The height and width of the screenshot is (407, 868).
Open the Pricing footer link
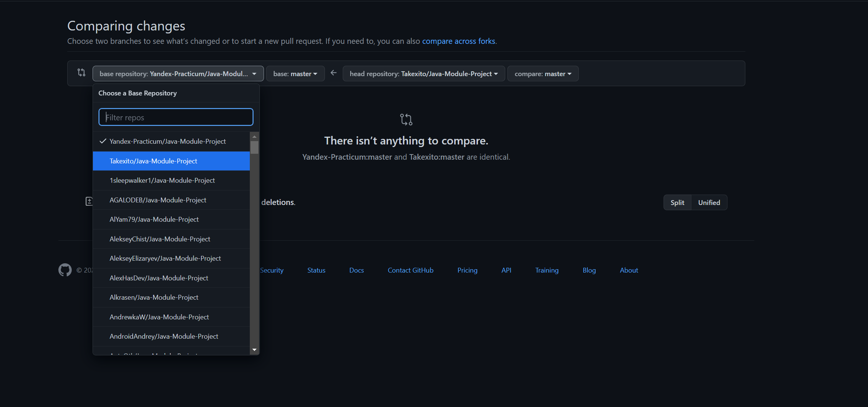coord(467,270)
